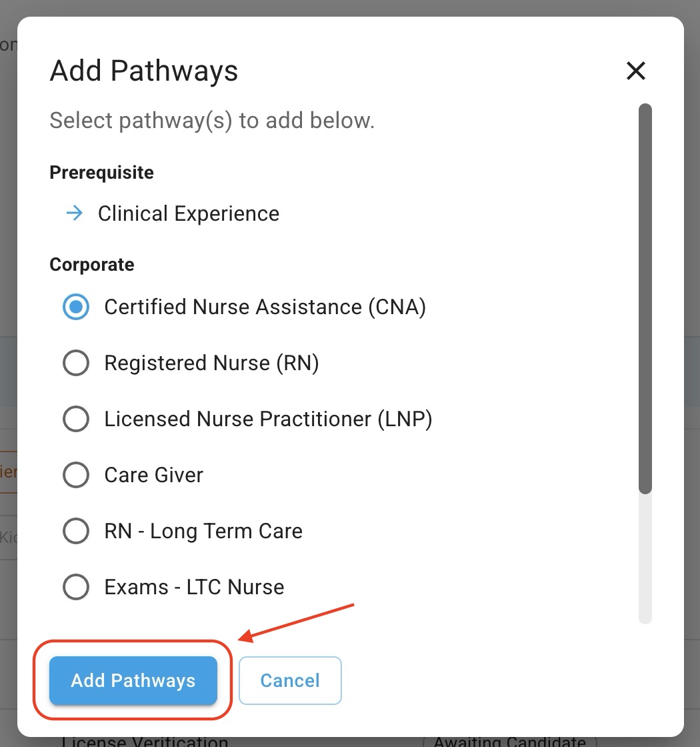The height and width of the screenshot is (747, 700).
Task: Click the Corporate section heading
Action: pyautogui.click(x=92, y=265)
